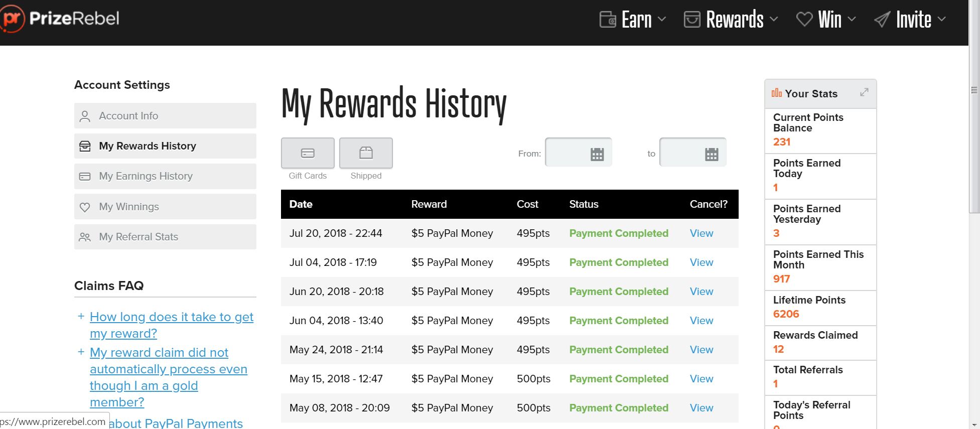
Task: Filter rewards by Shipped items
Action: tap(366, 153)
